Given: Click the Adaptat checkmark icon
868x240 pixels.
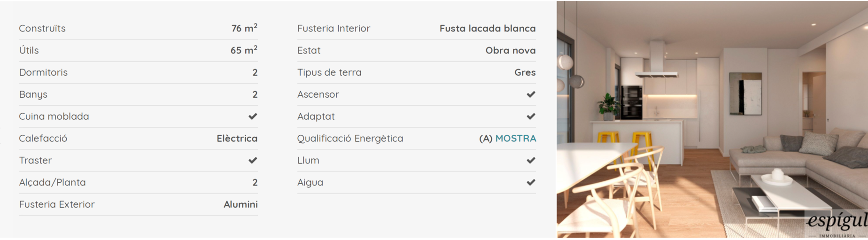Looking at the screenshot, I should (531, 116).
